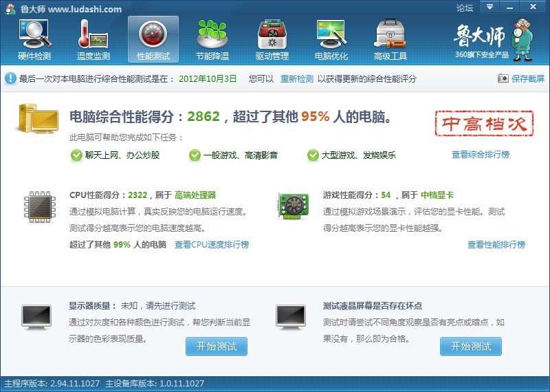Click the 保存截屏 link
Image resolution: width=550 pixels, height=392 pixels.
coord(528,78)
